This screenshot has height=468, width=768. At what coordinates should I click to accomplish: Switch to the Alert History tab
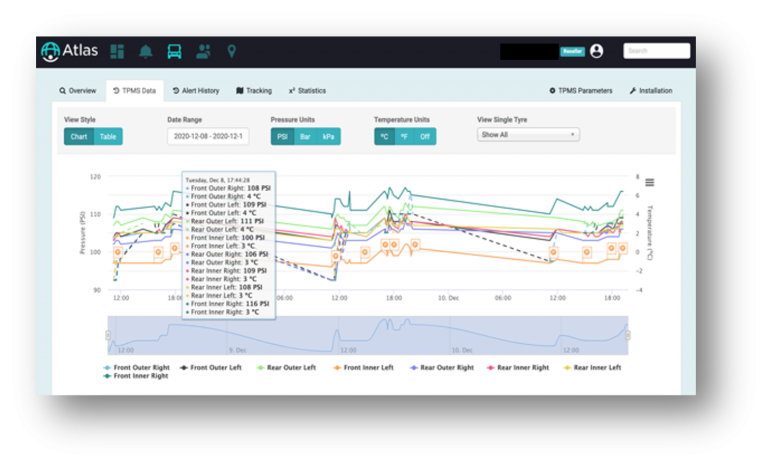click(x=196, y=91)
